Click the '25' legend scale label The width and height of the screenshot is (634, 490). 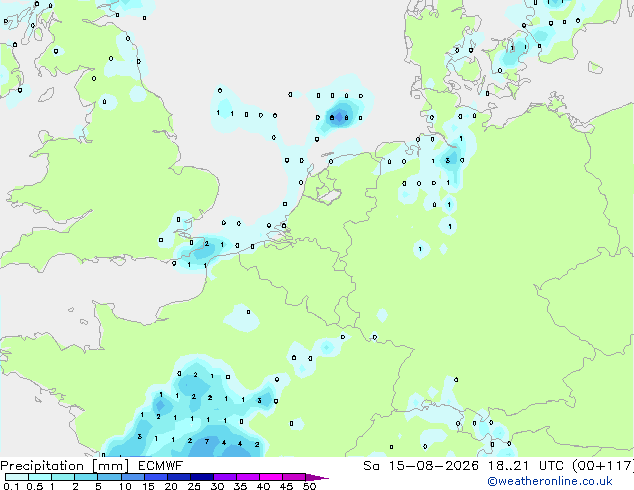pos(194,486)
